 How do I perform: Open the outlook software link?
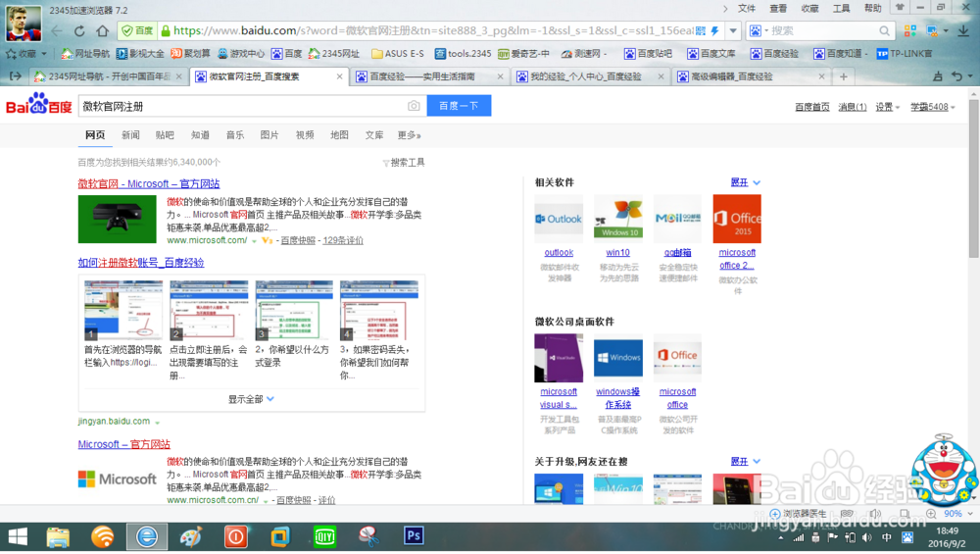559,253
